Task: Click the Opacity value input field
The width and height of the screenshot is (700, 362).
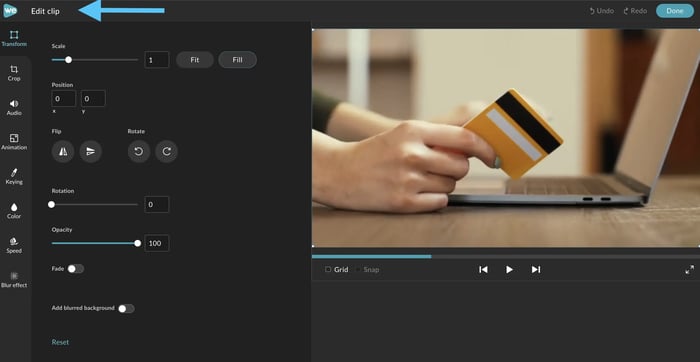Action: (x=157, y=243)
